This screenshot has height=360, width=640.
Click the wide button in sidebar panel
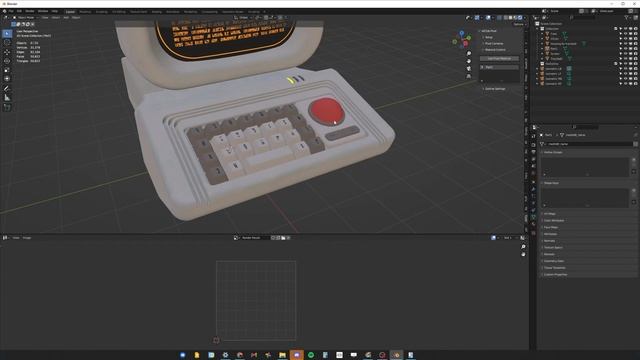coord(499,58)
